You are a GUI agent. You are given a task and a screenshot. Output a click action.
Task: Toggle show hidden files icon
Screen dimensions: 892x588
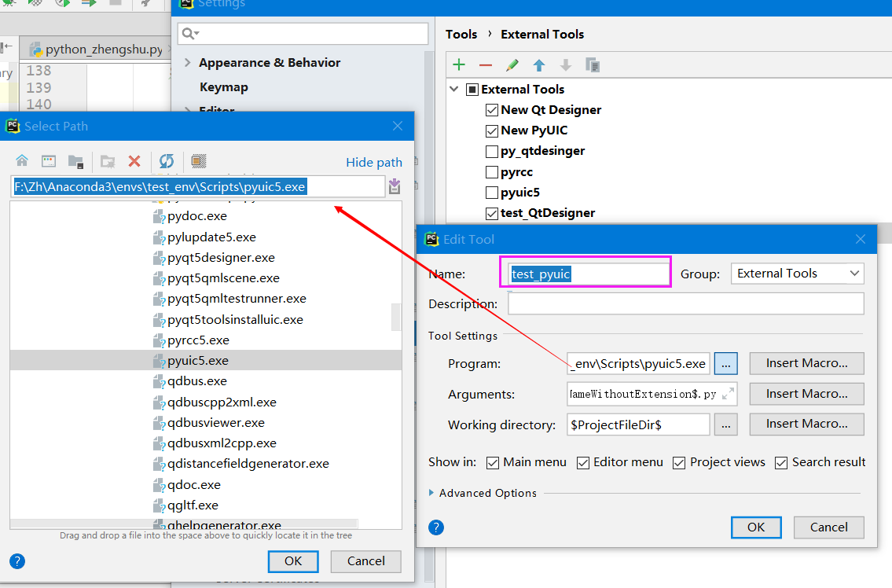pos(199,161)
